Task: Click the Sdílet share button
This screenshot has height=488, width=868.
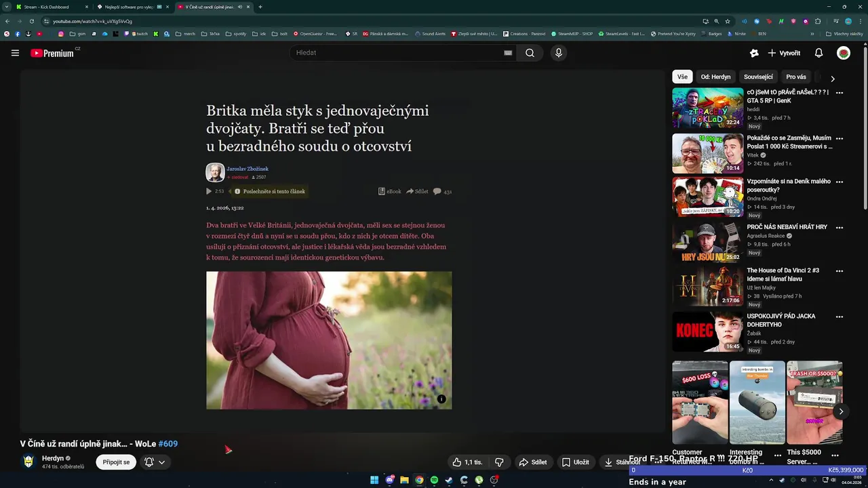Action: point(533,462)
